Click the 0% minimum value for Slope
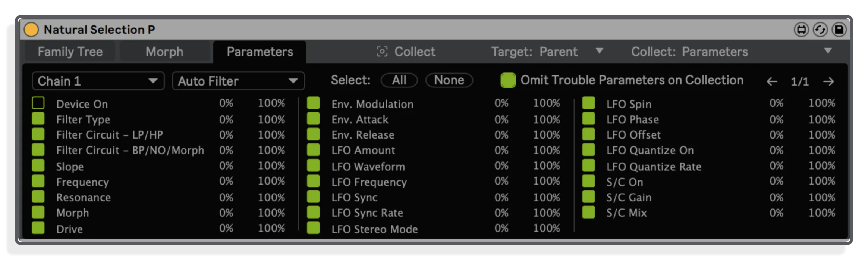The width and height of the screenshot is (868, 260). point(226,165)
